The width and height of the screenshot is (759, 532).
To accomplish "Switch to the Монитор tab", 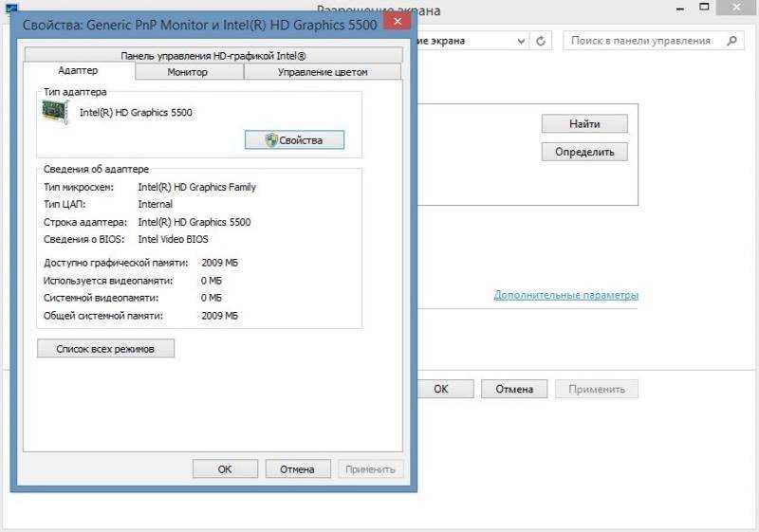I will (188, 72).
